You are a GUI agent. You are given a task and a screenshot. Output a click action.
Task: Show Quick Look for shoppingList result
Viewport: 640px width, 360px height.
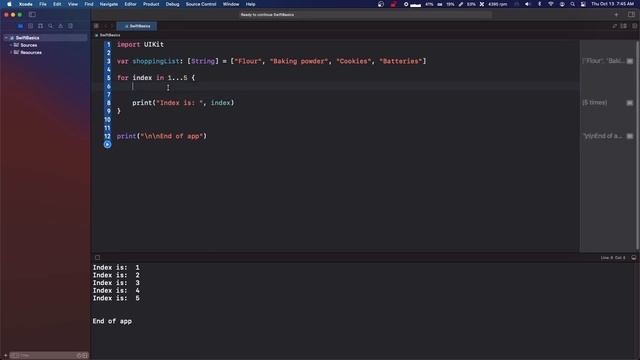point(630,61)
